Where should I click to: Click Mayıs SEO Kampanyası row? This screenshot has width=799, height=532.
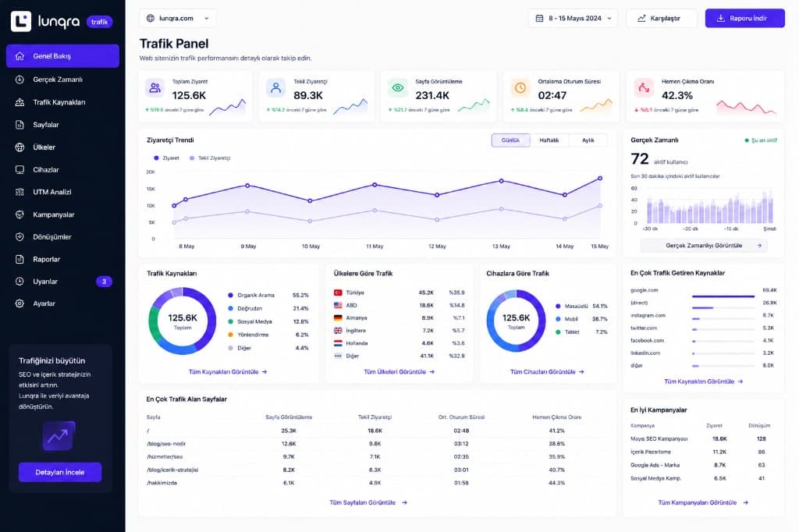[702, 438]
